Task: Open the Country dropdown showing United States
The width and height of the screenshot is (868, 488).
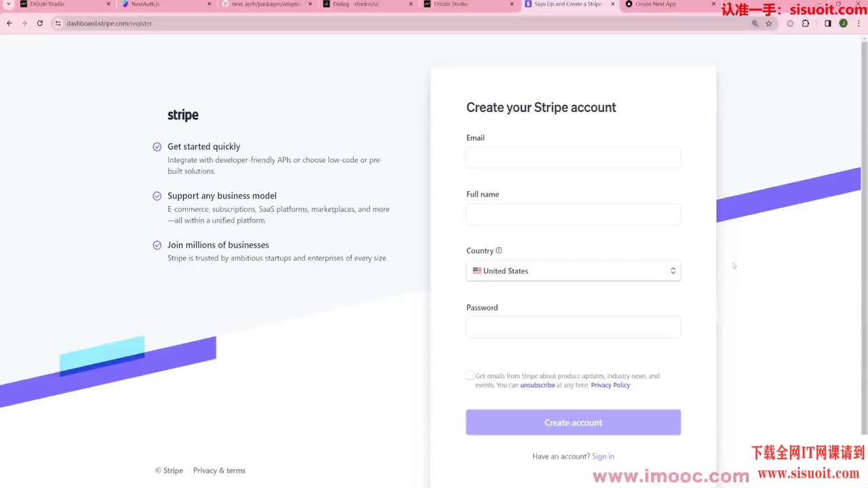Action: pos(573,271)
